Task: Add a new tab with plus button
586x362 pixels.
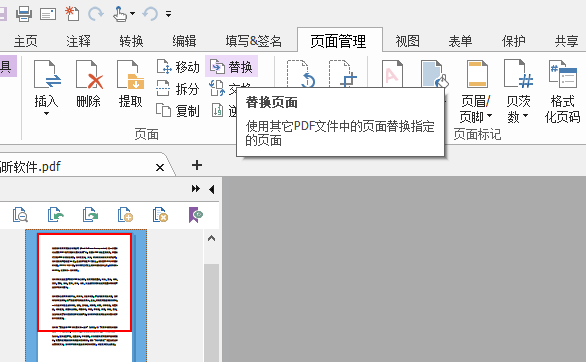Action: pos(197,165)
